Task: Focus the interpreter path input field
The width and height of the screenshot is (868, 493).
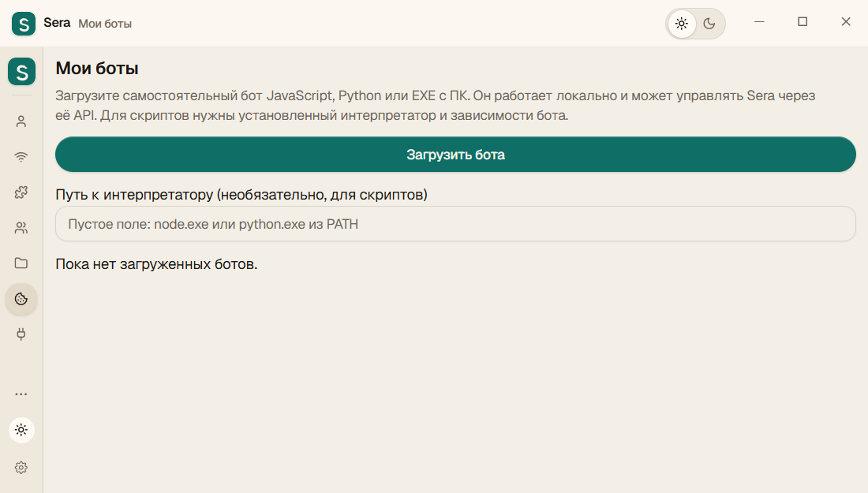Action: 455,223
